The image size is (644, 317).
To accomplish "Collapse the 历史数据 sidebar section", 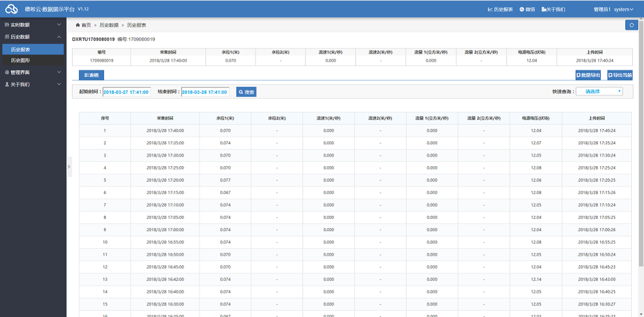I will point(33,37).
